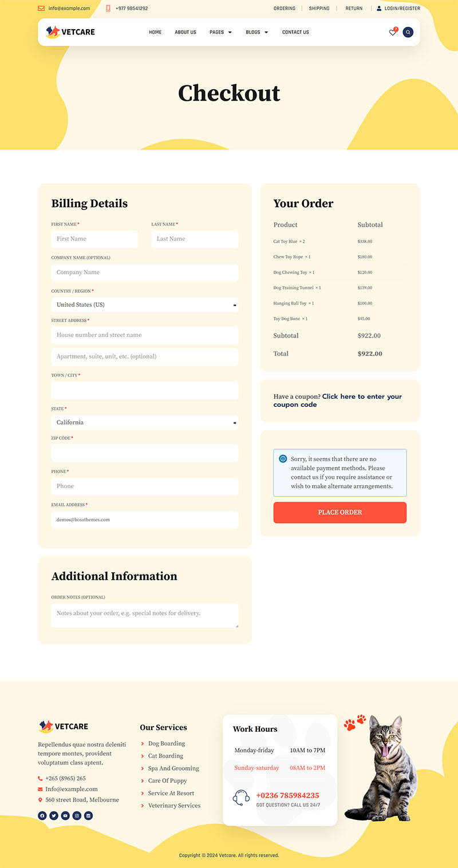This screenshot has width=458, height=868.
Task: Click the Vetcare logo in header
Action: click(x=70, y=32)
